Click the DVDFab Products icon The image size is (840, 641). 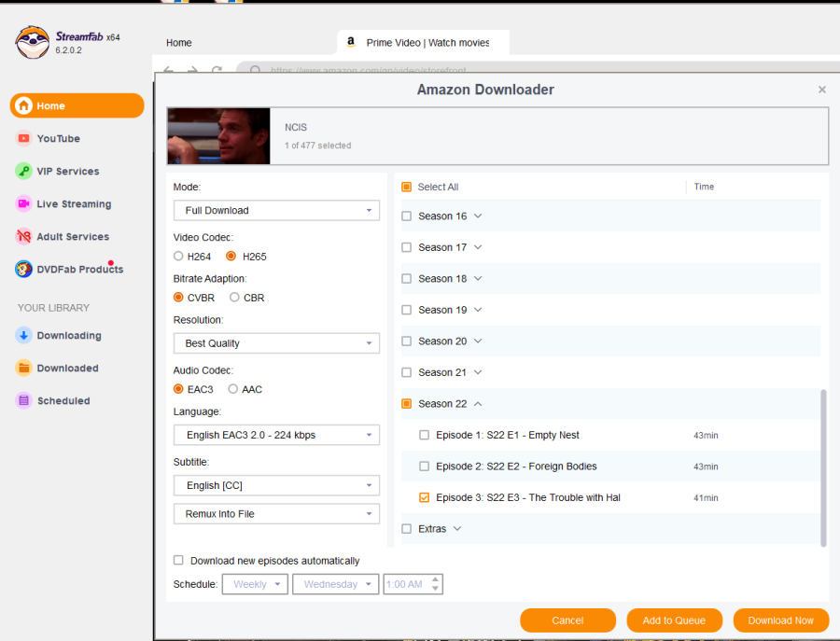click(23, 270)
